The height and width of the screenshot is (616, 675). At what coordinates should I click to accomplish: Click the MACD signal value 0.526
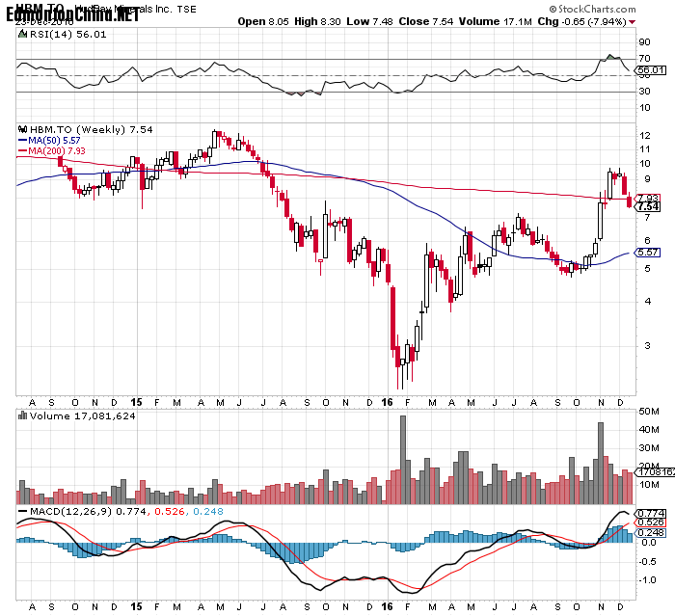coord(169,511)
